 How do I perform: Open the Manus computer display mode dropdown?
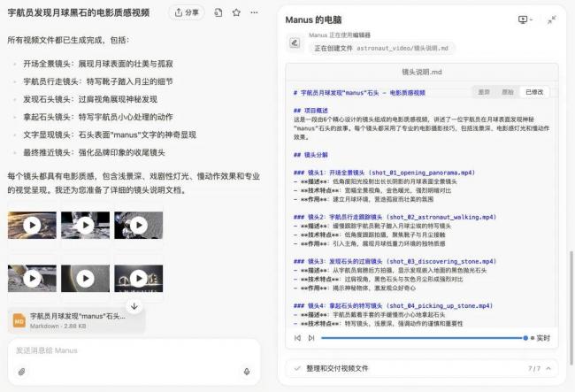(525, 19)
